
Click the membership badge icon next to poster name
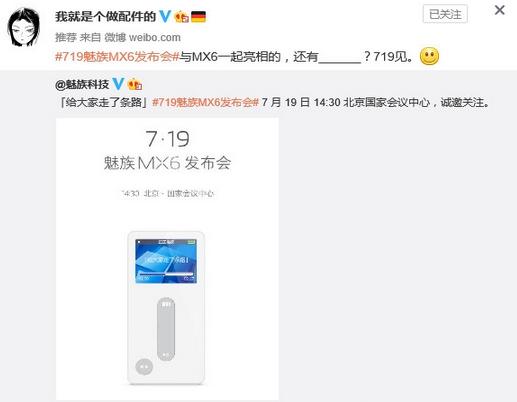(x=182, y=17)
